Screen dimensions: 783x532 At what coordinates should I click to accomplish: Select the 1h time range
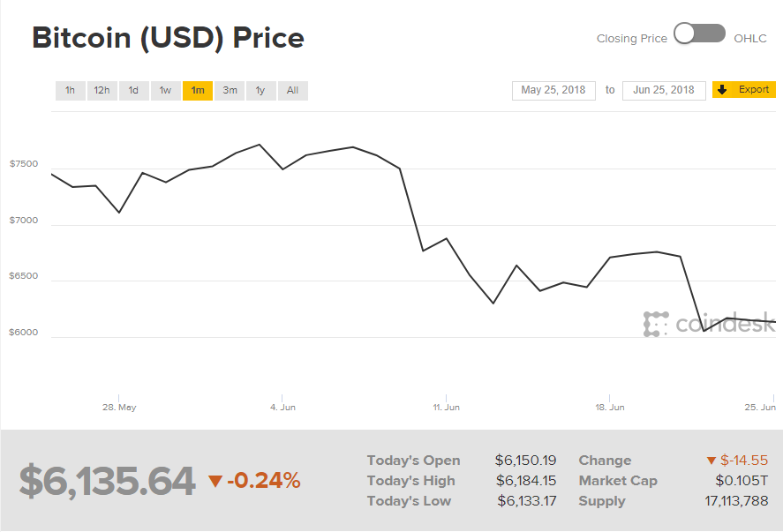pos(71,91)
